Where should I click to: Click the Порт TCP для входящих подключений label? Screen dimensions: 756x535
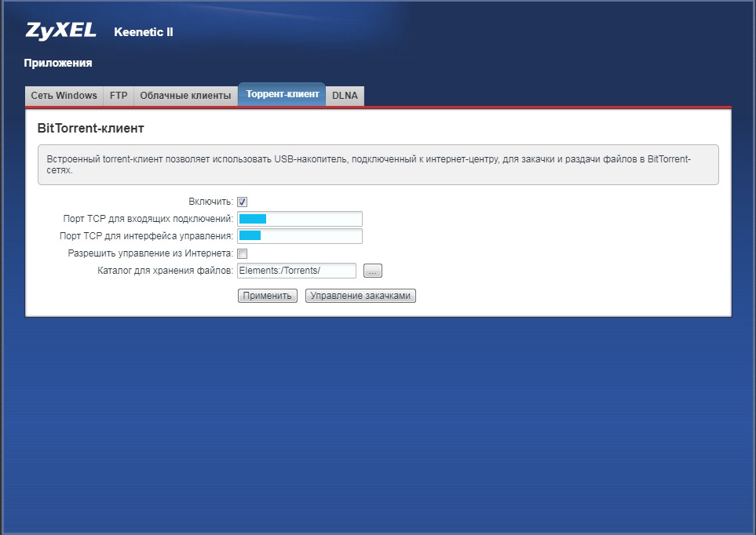148,219
